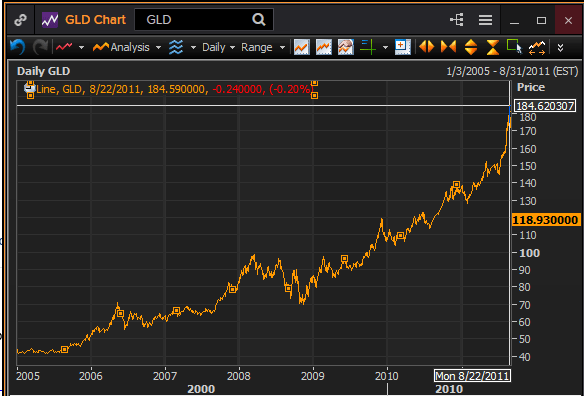The image size is (584, 396).
Task: Click the second chart template icon with dotted border
Action: coord(324,47)
